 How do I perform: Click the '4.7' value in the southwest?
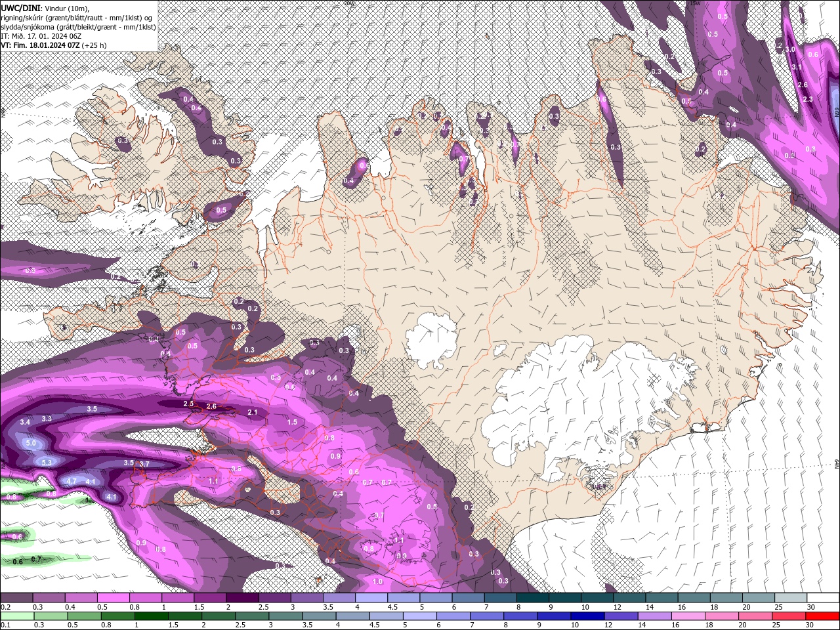72,481
